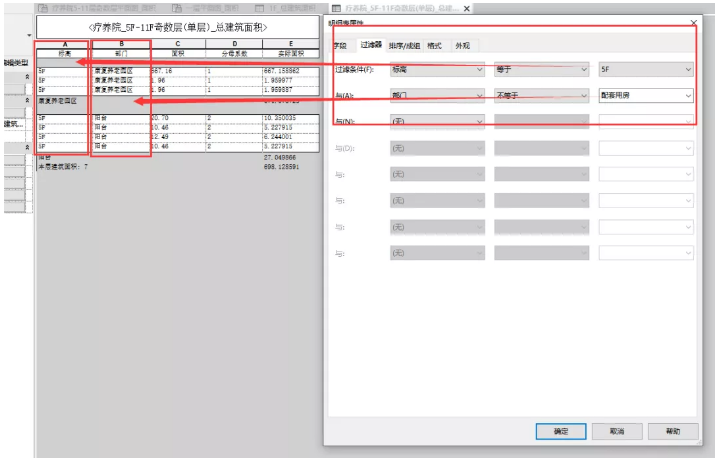Click the 确定 button
720x460 pixels.
561,431
